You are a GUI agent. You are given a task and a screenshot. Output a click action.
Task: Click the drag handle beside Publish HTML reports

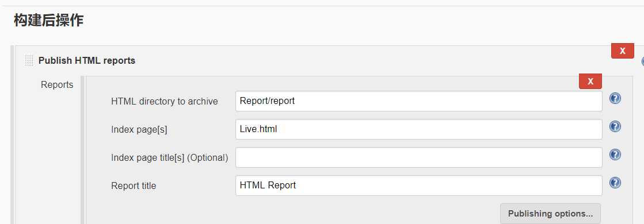pos(29,60)
